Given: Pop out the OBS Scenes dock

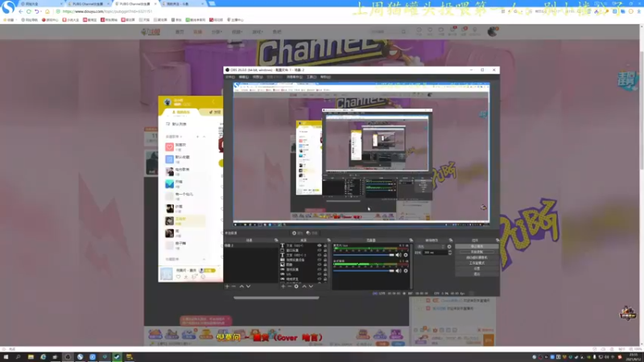Looking at the screenshot, I should tap(276, 240).
